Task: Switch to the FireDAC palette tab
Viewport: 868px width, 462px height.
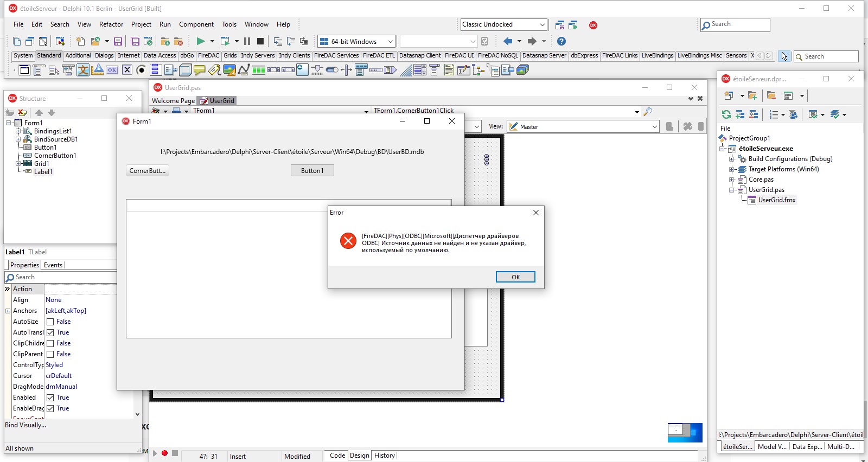Action: pos(208,55)
